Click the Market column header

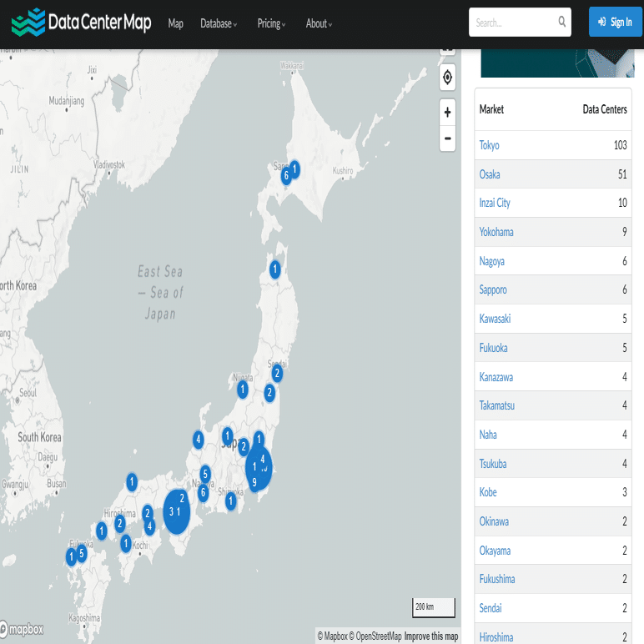tap(491, 109)
